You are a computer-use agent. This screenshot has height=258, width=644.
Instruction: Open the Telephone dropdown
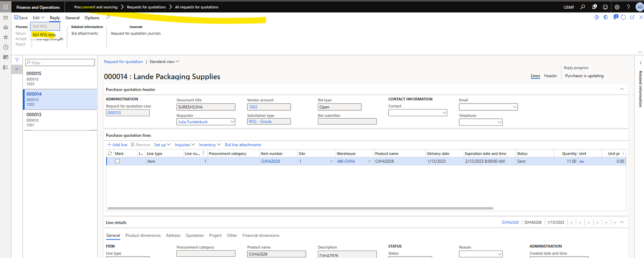pyautogui.click(x=500, y=122)
